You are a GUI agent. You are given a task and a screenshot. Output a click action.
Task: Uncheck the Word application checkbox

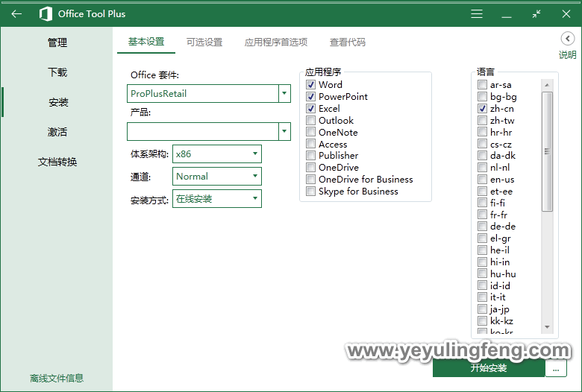click(x=310, y=85)
